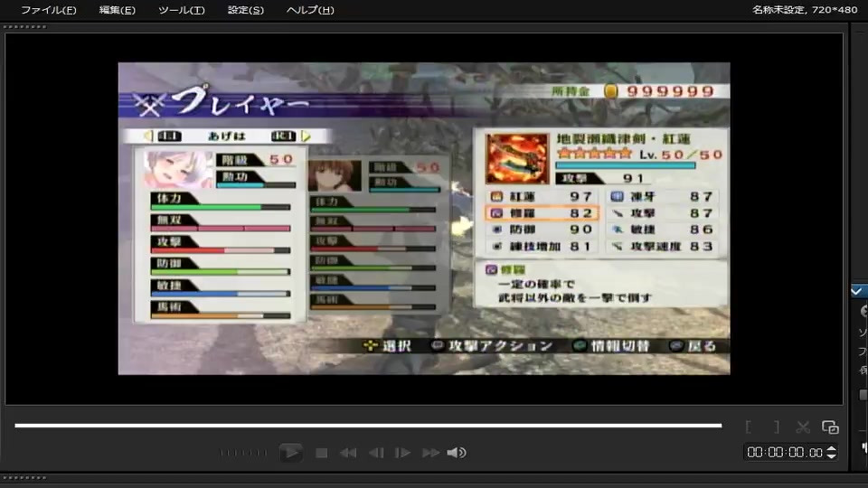Open the volume speaker control

coord(457,453)
